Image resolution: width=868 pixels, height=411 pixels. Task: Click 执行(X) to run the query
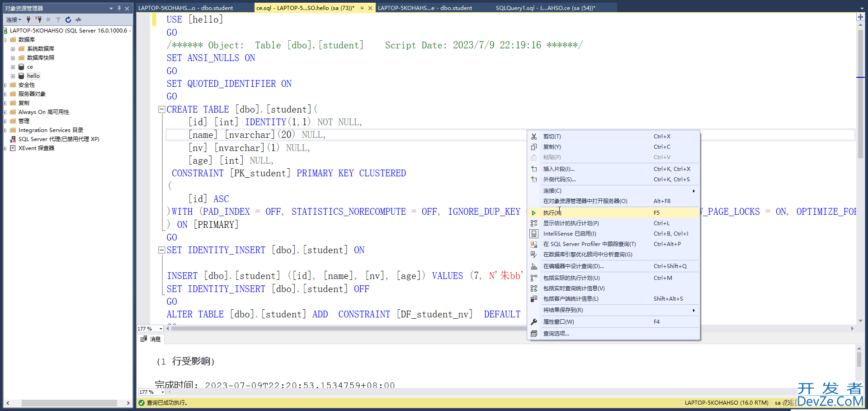coord(614,213)
